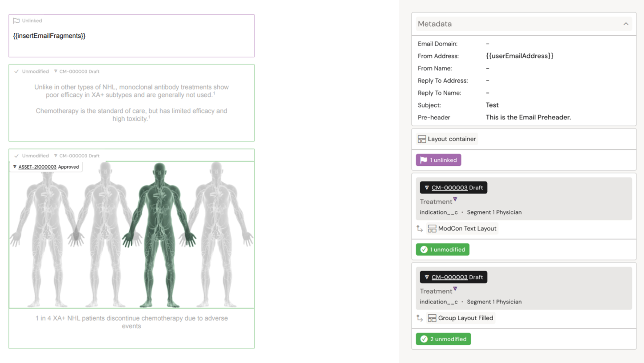Click the Subject value Test
The image size is (644, 363).
click(492, 105)
